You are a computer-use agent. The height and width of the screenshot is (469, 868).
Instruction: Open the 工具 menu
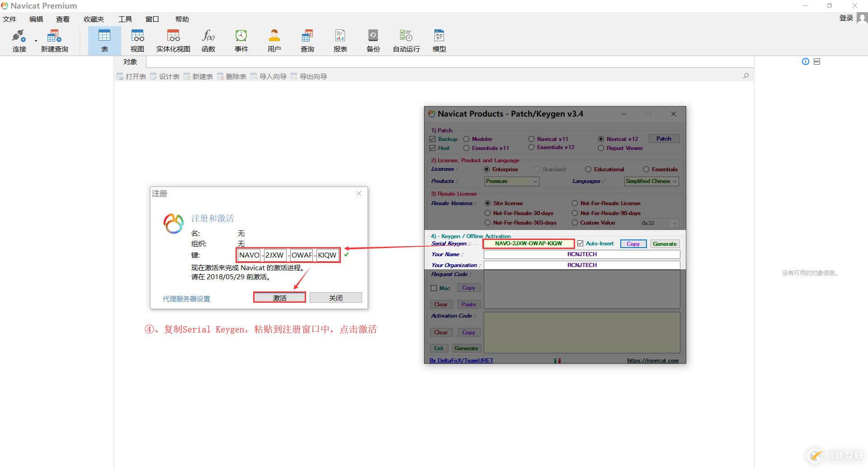(x=125, y=19)
